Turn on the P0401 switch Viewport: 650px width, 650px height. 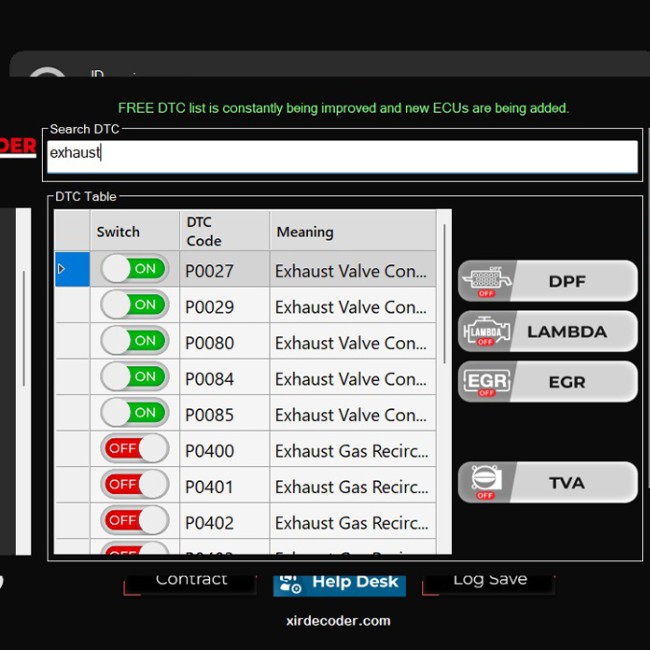[x=134, y=484]
